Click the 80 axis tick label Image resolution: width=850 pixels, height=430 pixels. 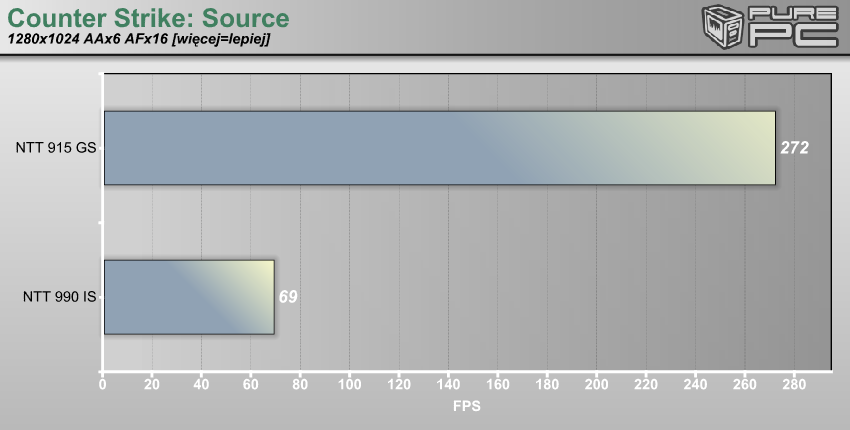click(300, 384)
